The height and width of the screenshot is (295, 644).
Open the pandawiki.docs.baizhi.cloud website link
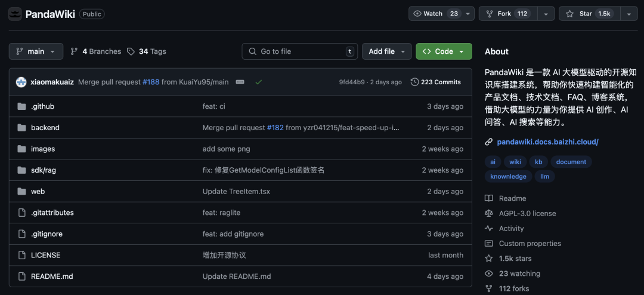[547, 142]
